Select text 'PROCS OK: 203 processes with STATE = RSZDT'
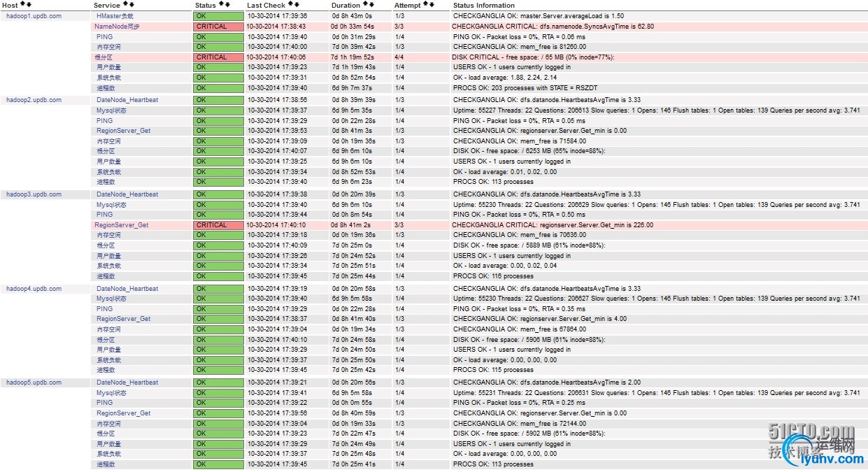This screenshot has height=472, width=868. 526,88
